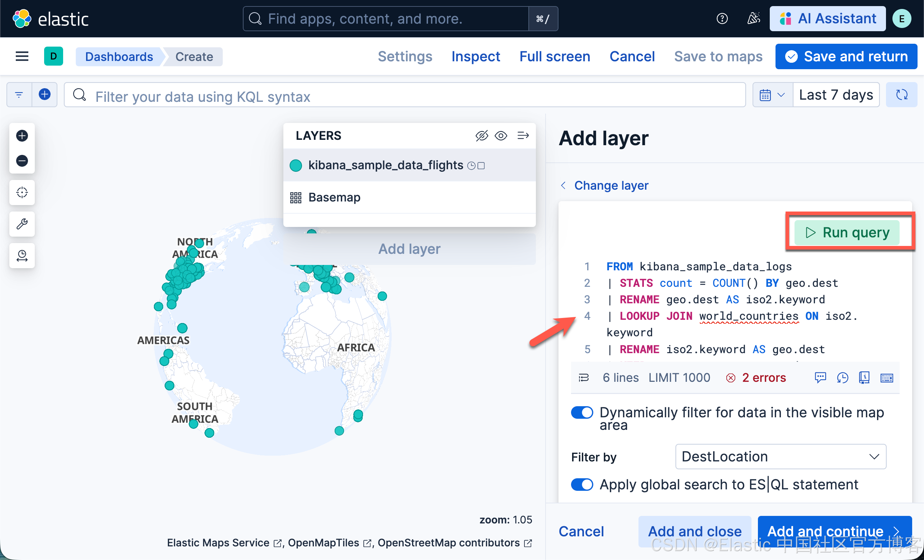Open the Filter by DestLocation dropdown
Screen dimensions: 924x560
click(x=781, y=456)
